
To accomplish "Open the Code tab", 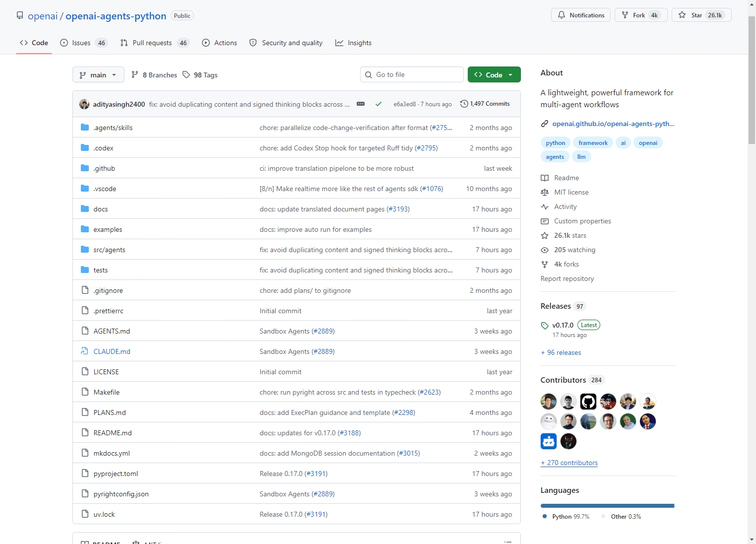I will [x=34, y=43].
